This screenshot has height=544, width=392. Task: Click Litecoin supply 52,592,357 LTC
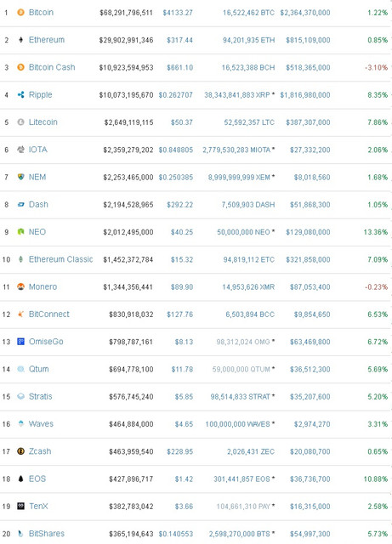[249, 122]
